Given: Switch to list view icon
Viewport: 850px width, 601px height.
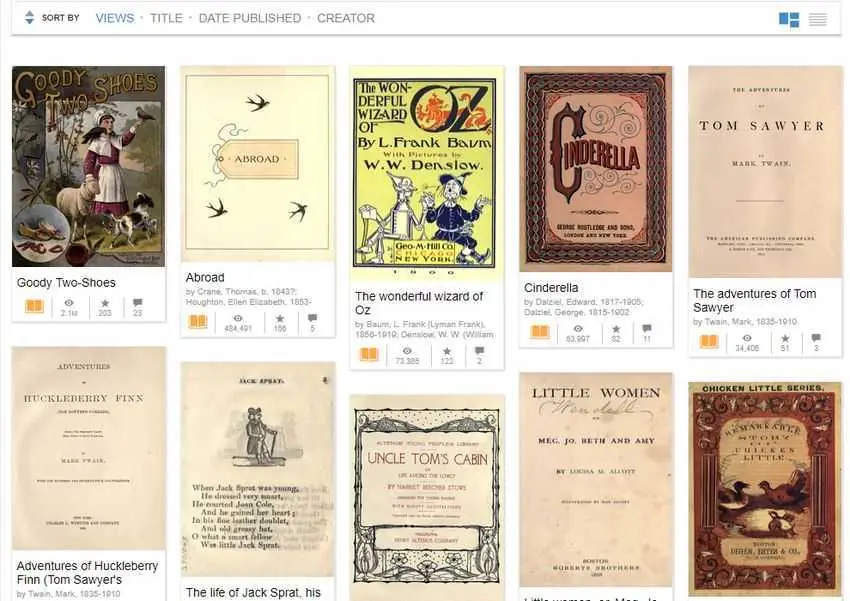Looking at the screenshot, I should click(818, 20).
